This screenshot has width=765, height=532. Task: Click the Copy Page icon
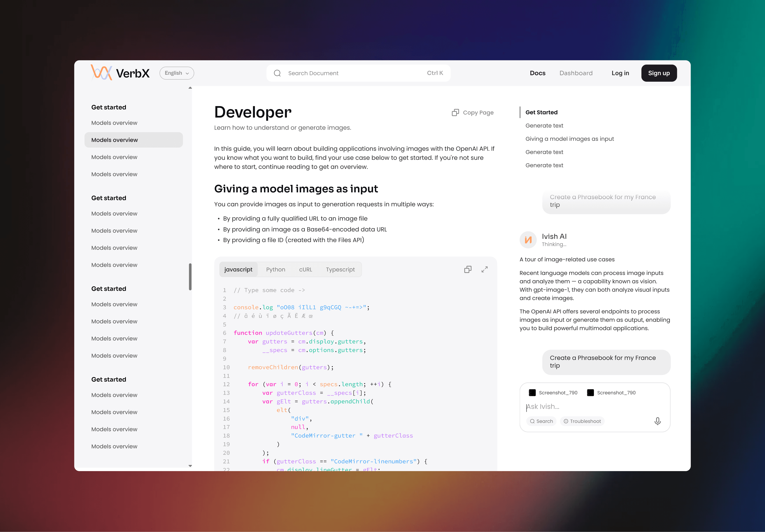pos(455,113)
